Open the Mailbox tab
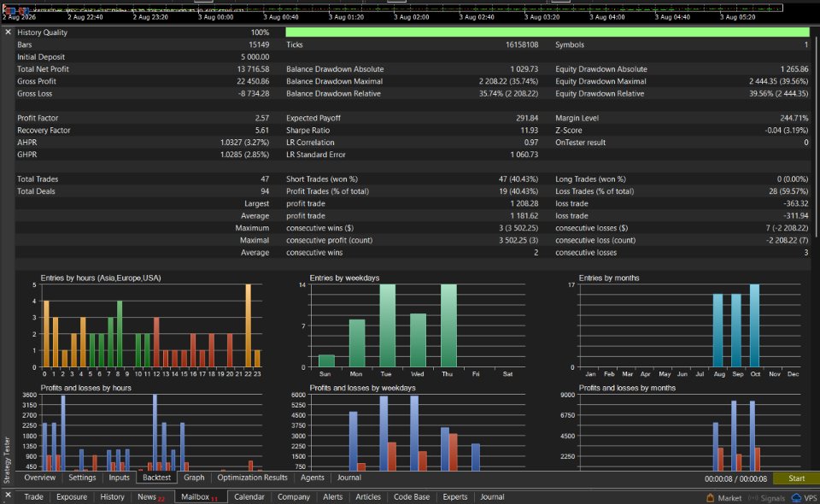820x504 pixels. coord(199,497)
